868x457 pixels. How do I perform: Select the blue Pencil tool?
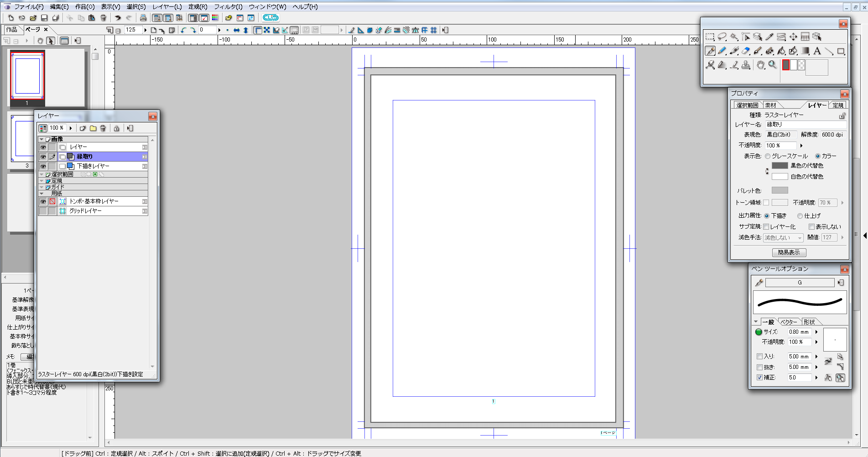point(722,51)
